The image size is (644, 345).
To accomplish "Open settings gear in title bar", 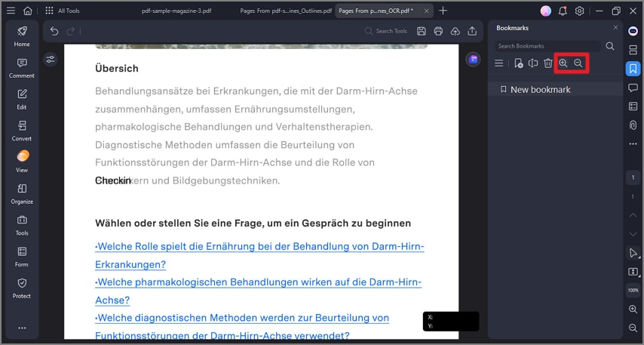I will coord(579,11).
